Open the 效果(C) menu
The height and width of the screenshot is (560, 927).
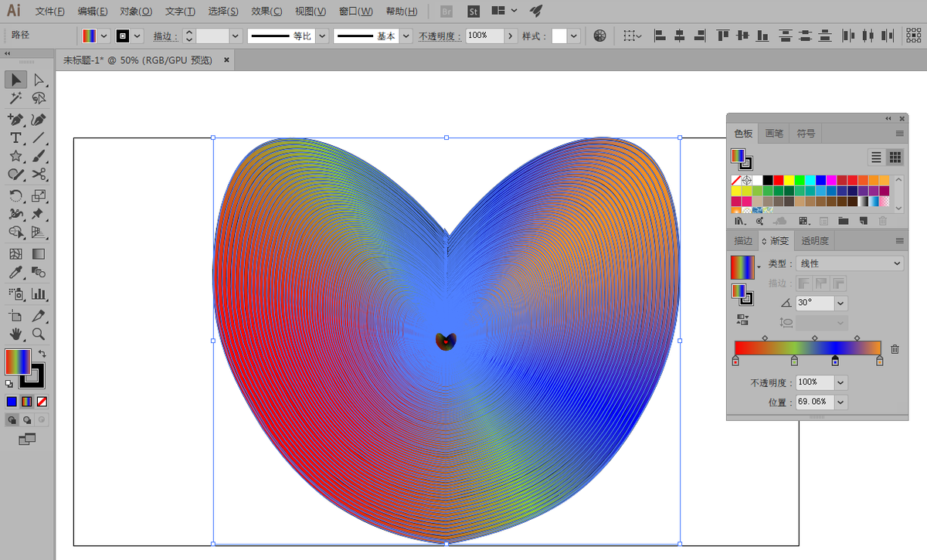click(x=267, y=12)
